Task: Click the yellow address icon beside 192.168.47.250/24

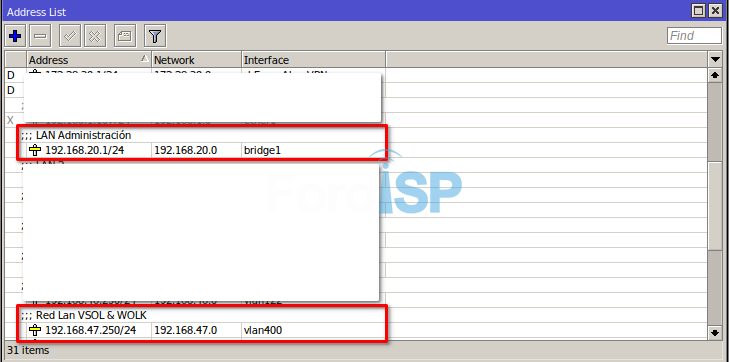Action: pos(35,330)
